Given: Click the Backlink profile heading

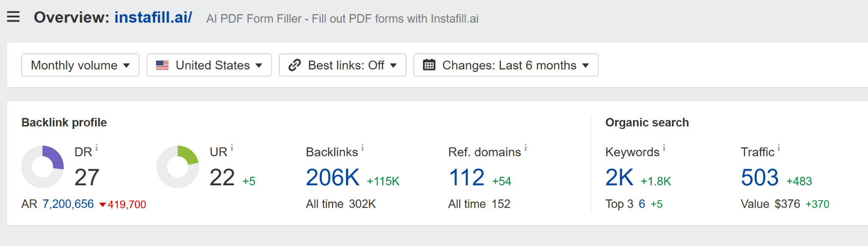Looking at the screenshot, I should tap(64, 123).
